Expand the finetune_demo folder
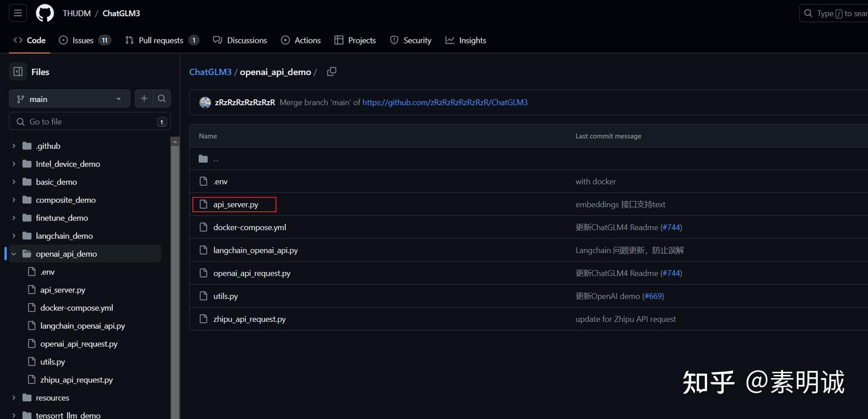 (x=14, y=218)
